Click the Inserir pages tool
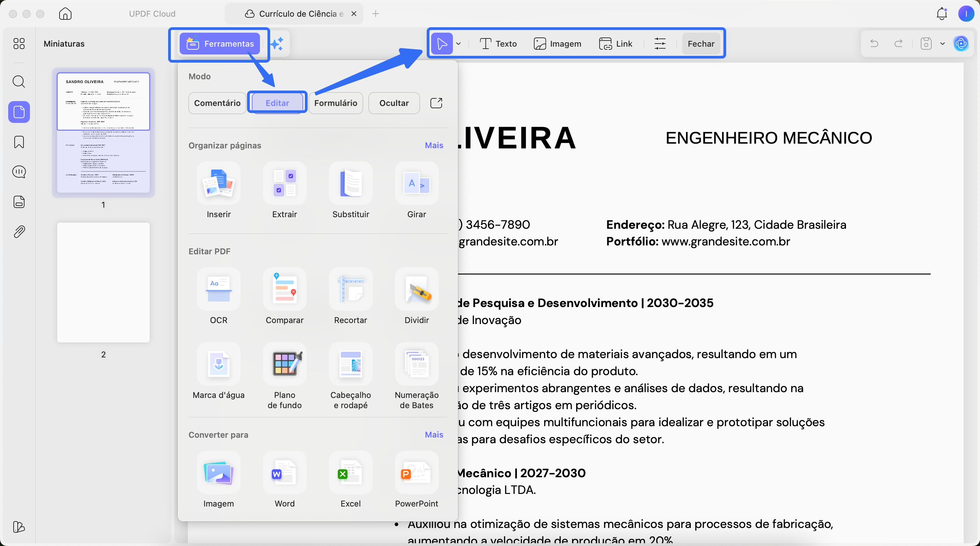 coord(219,190)
